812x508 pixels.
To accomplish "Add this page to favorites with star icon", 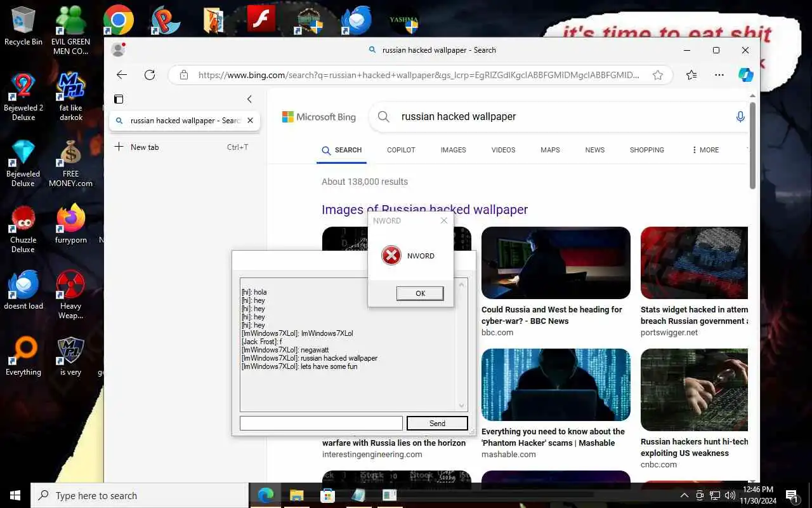I will click(x=658, y=75).
